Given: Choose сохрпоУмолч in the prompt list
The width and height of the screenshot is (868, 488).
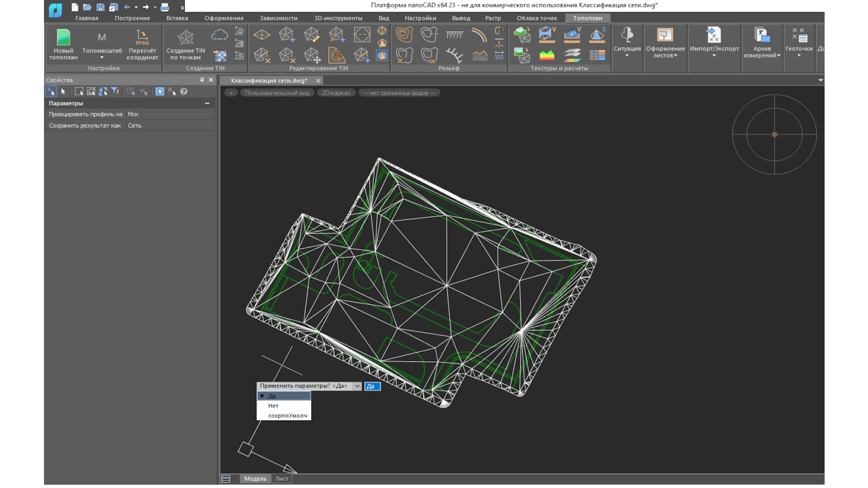Looking at the screenshot, I should 287,416.
